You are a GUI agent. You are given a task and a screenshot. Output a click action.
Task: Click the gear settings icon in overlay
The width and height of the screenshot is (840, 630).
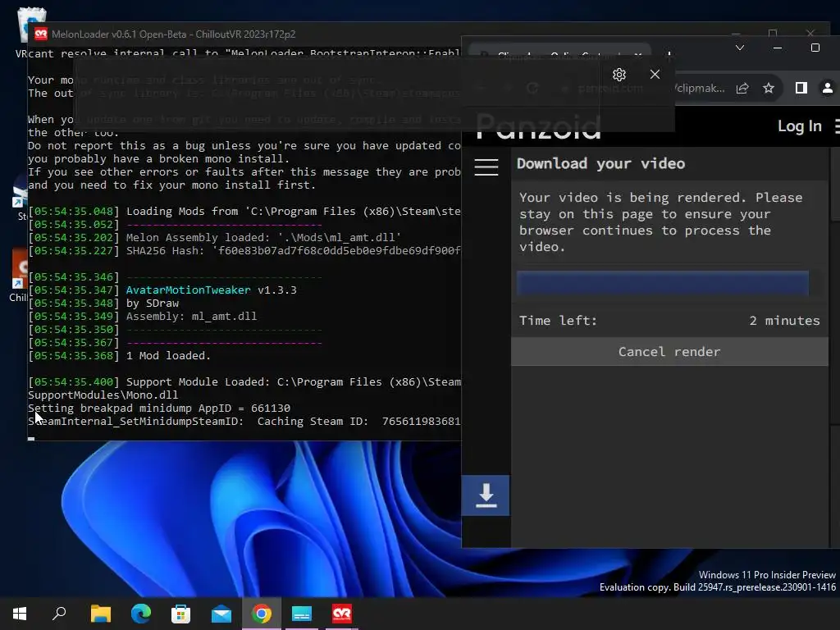619,75
